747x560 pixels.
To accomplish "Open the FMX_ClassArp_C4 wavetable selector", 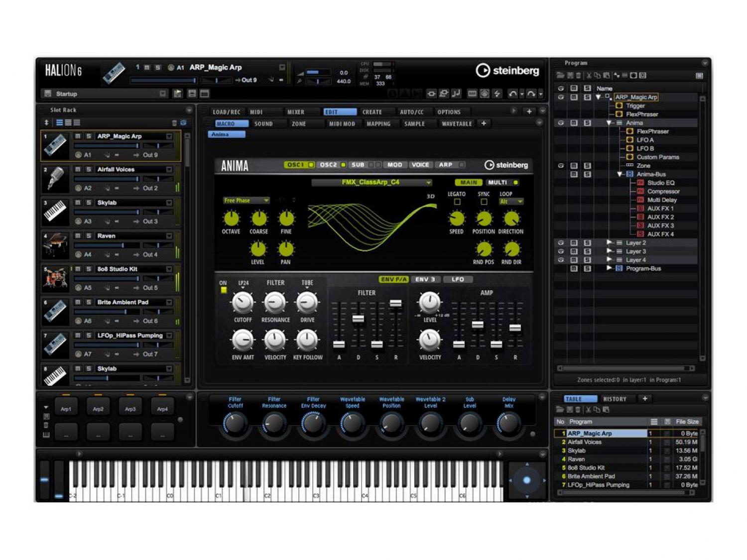I will 371,183.
